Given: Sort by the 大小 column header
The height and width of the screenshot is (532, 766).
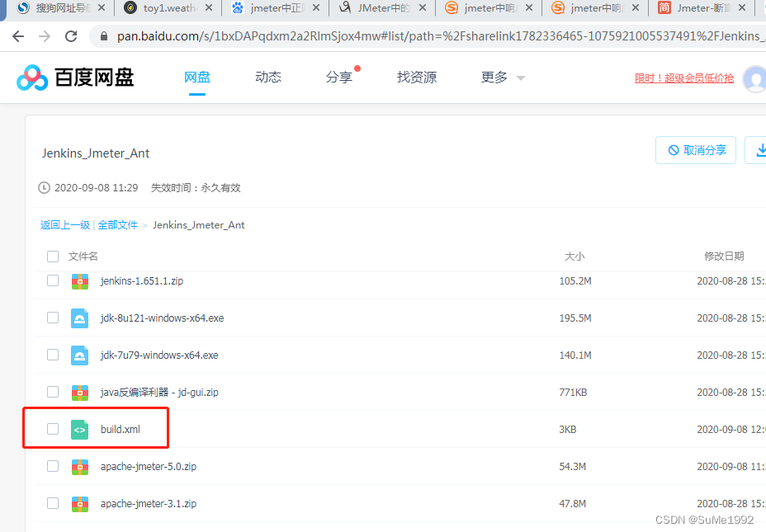Looking at the screenshot, I should point(574,257).
